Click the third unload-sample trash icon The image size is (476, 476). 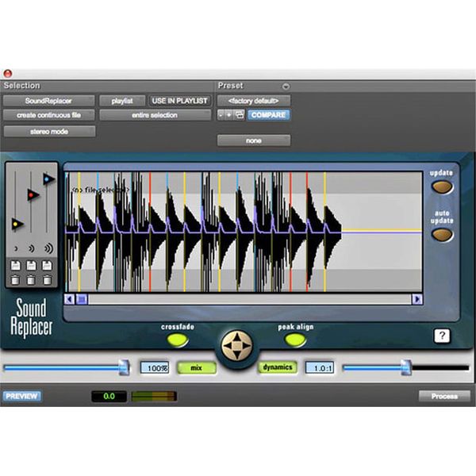click(x=47, y=280)
